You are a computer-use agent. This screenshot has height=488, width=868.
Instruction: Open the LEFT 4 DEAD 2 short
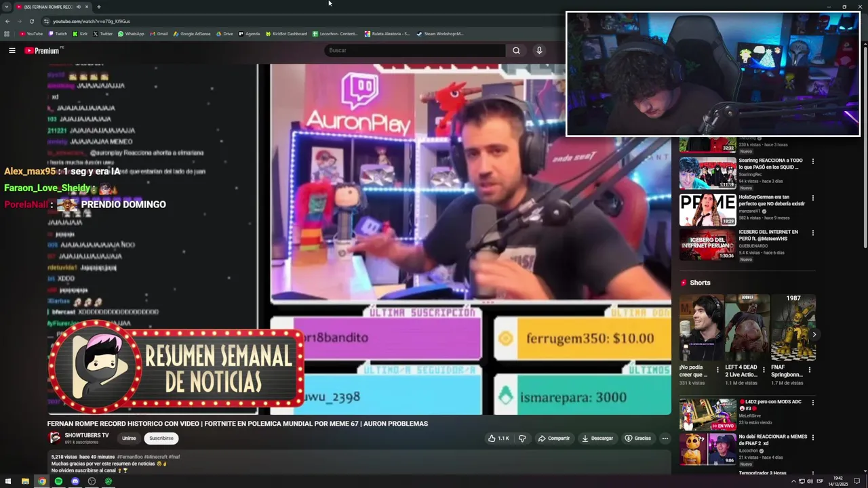pos(747,327)
